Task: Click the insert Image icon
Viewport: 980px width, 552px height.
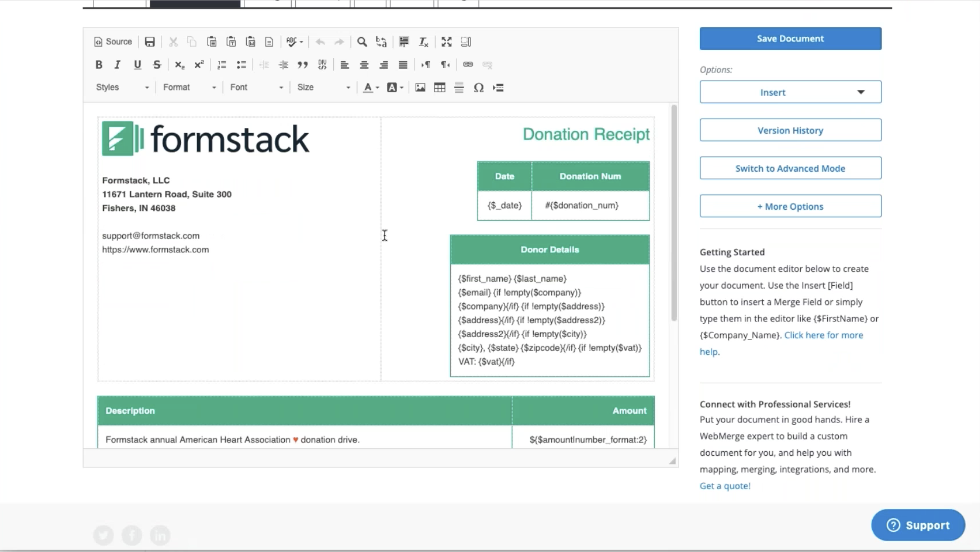Action: (x=420, y=88)
